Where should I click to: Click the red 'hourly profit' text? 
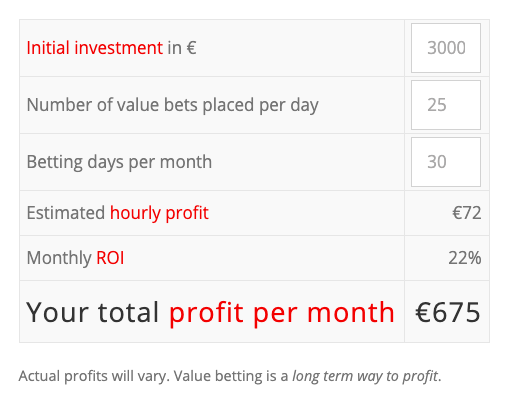tap(159, 213)
